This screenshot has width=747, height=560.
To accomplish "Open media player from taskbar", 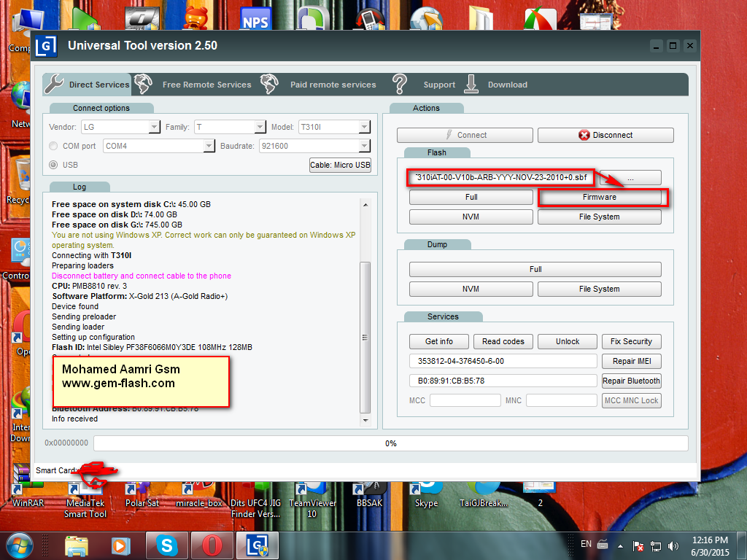I will click(120, 546).
